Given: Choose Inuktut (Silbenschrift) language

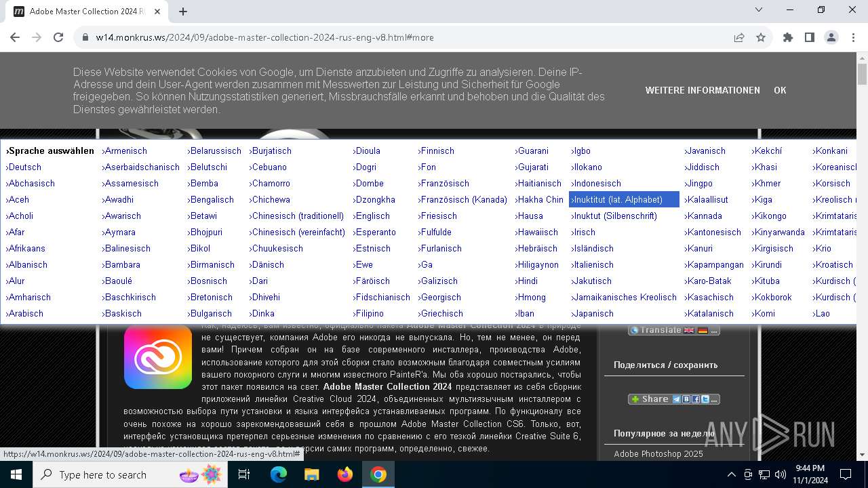Looking at the screenshot, I should pyautogui.click(x=614, y=216).
